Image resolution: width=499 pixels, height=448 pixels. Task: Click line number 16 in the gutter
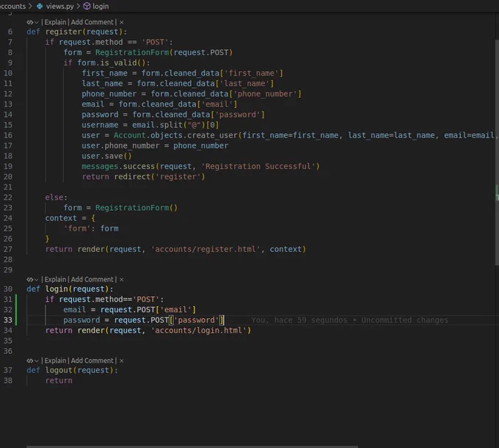coord(8,135)
